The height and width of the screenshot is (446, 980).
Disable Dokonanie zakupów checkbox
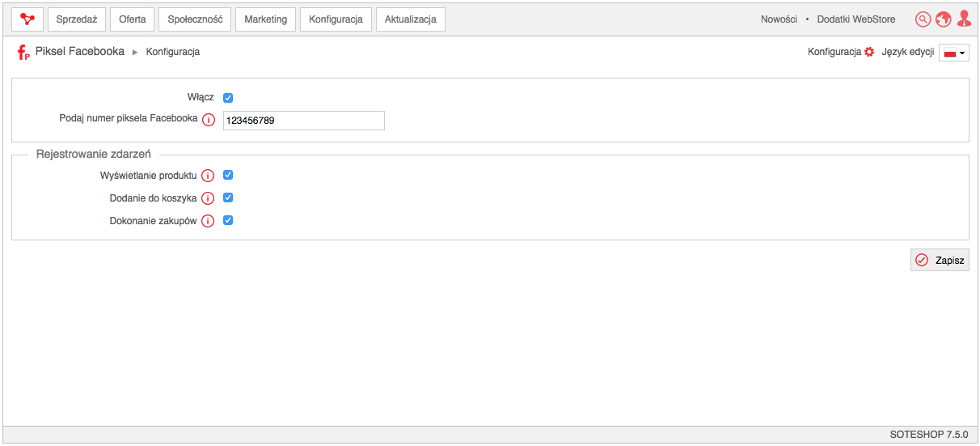pyautogui.click(x=228, y=220)
